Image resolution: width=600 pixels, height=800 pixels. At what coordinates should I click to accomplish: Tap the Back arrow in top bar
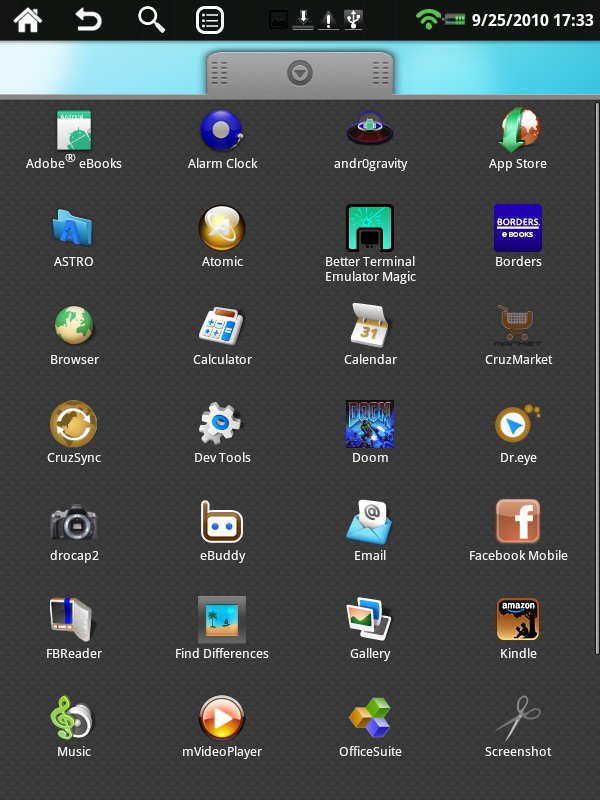coord(89,20)
